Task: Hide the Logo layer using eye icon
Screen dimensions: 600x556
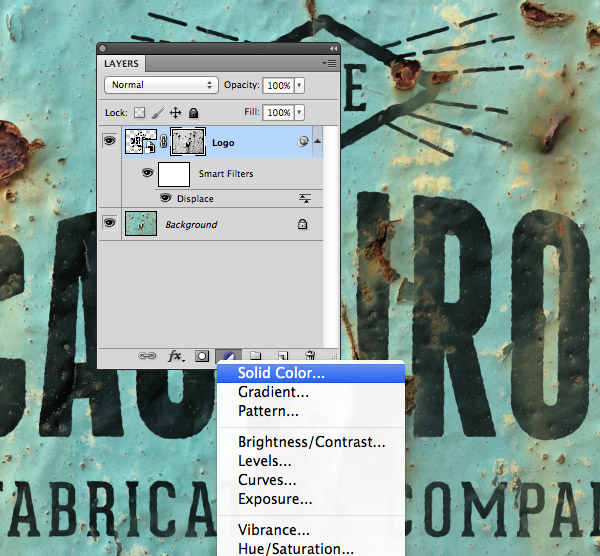Action: [109, 142]
